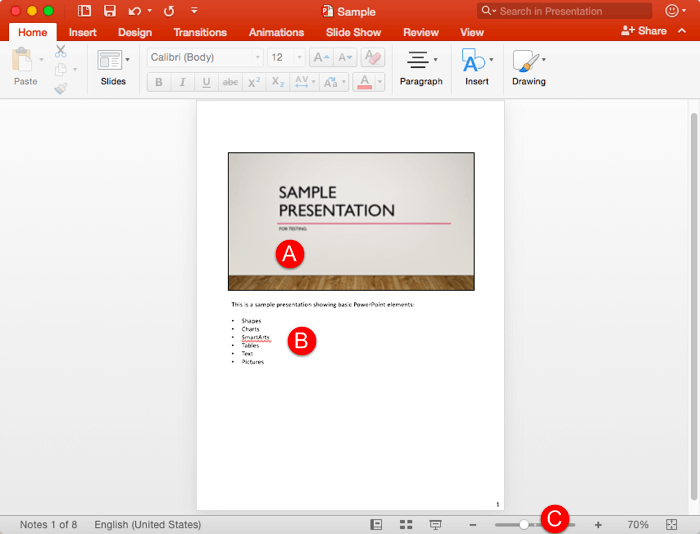The height and width of the screenshot is (534, 700).
Task: Click the Copy icon
Action: coord(61,70)
